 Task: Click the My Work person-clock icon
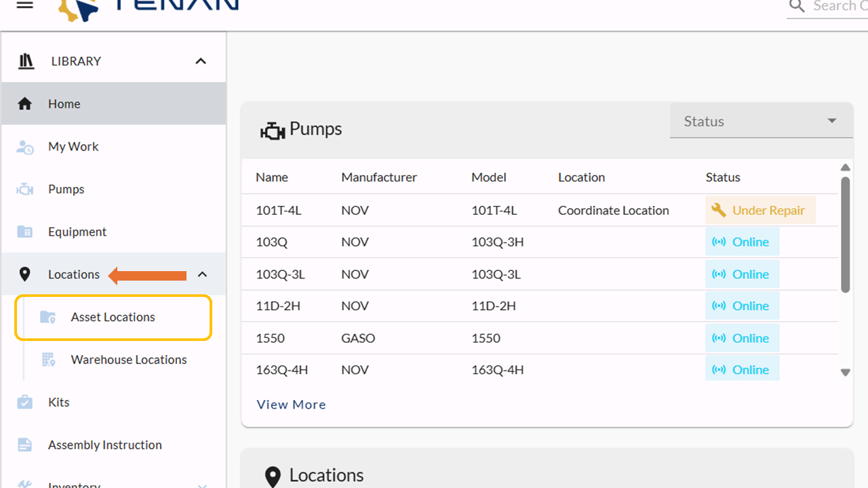coord(25,147)
